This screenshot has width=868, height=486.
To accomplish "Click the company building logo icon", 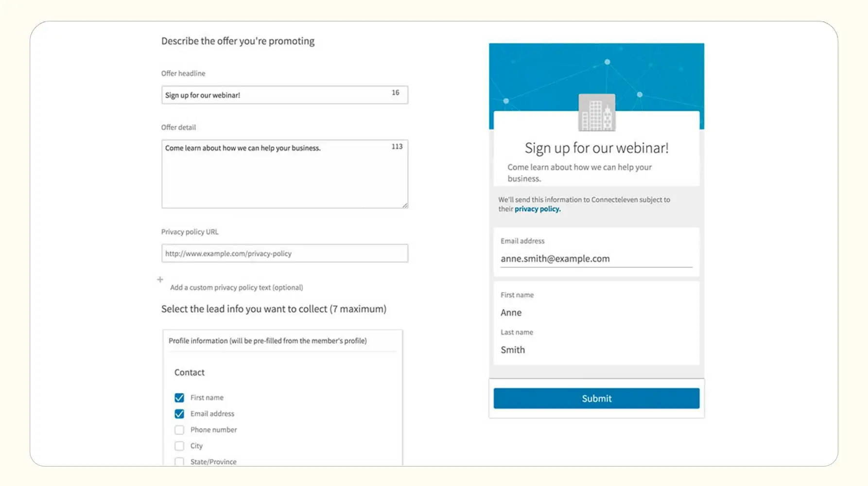I will tap(597, 112).
